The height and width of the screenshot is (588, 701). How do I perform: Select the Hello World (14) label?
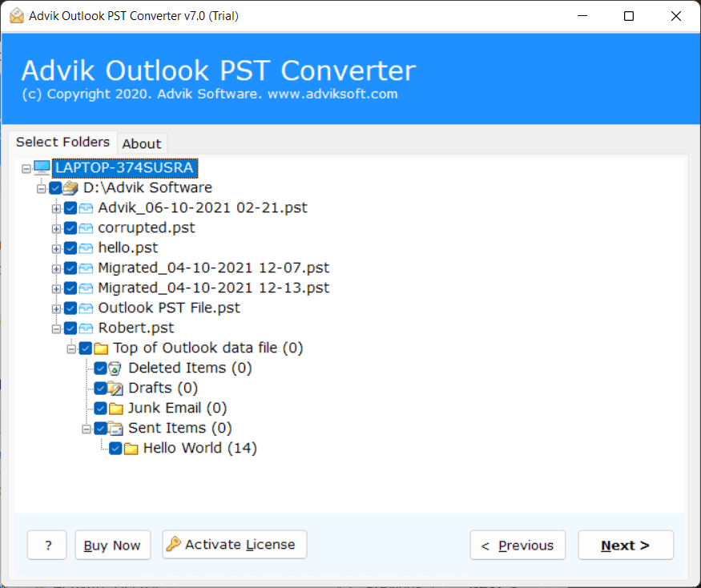click(x=199, y=448)
